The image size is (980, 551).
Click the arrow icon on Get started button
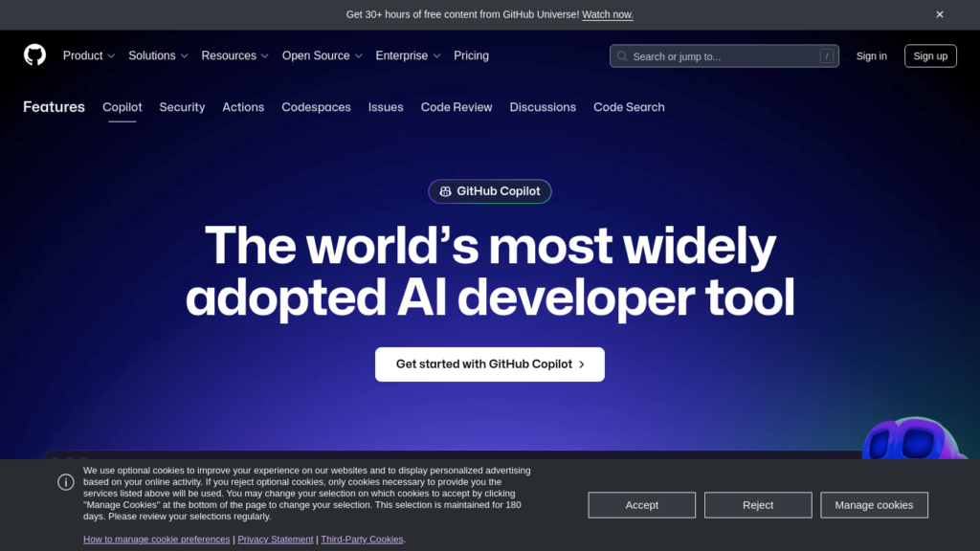[582, 364]
